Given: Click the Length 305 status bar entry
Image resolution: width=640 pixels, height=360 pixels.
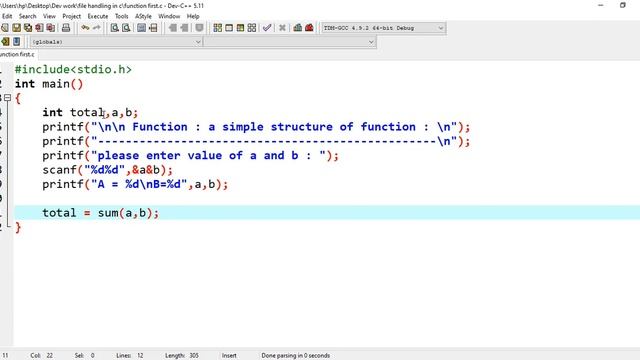Looking at the screenshot, I should tap(182, 356).
